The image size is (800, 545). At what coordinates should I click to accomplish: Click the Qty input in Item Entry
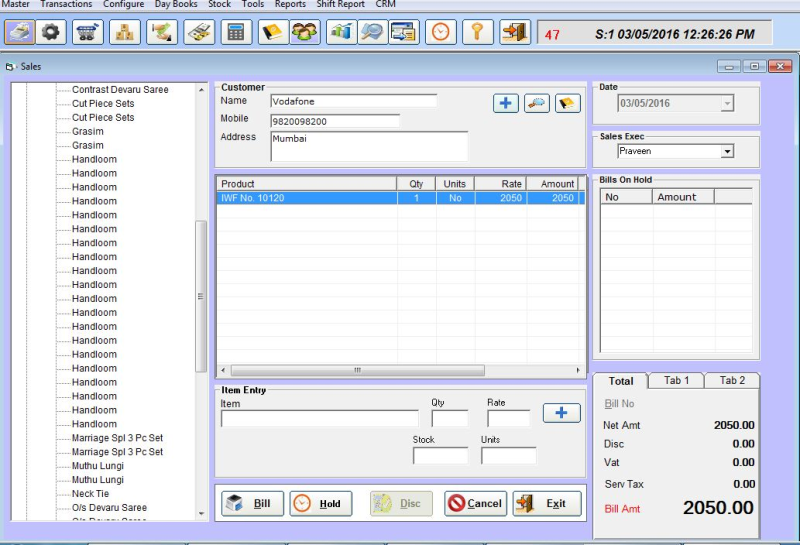click(449, 418)
